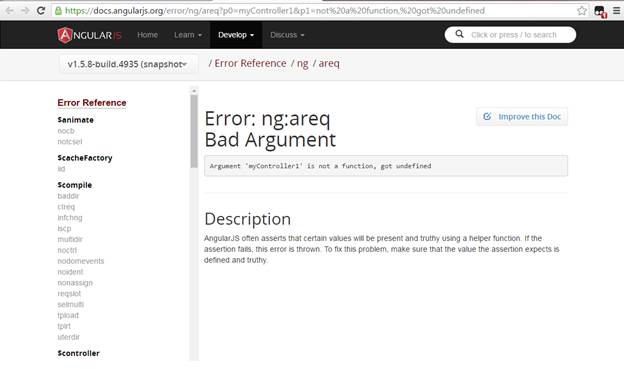The width and height of the screenshot is (624, 369).
Task: Select the $compile sidebar section
Action: pos(74,185)
